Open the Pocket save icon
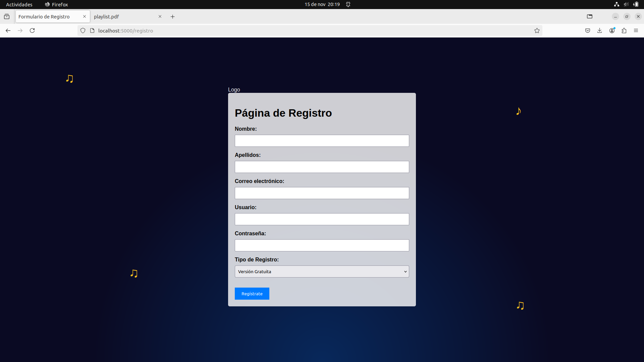This screenshot has width=644, height=362. coord(588,31)
